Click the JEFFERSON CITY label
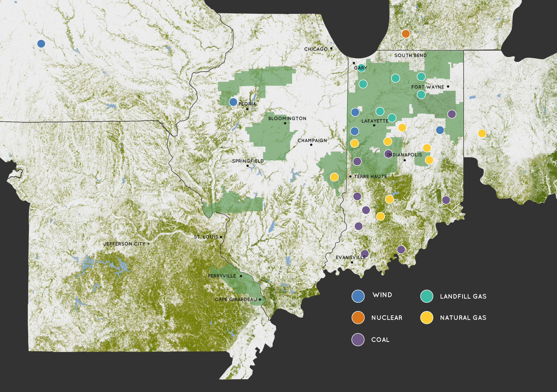The image size is (557, 392). tap(124, 244)
